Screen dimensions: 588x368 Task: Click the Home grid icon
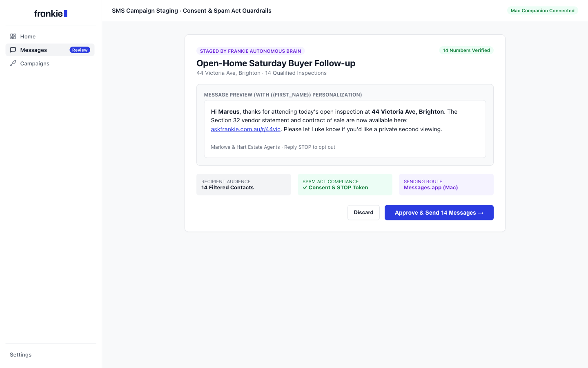13,36
